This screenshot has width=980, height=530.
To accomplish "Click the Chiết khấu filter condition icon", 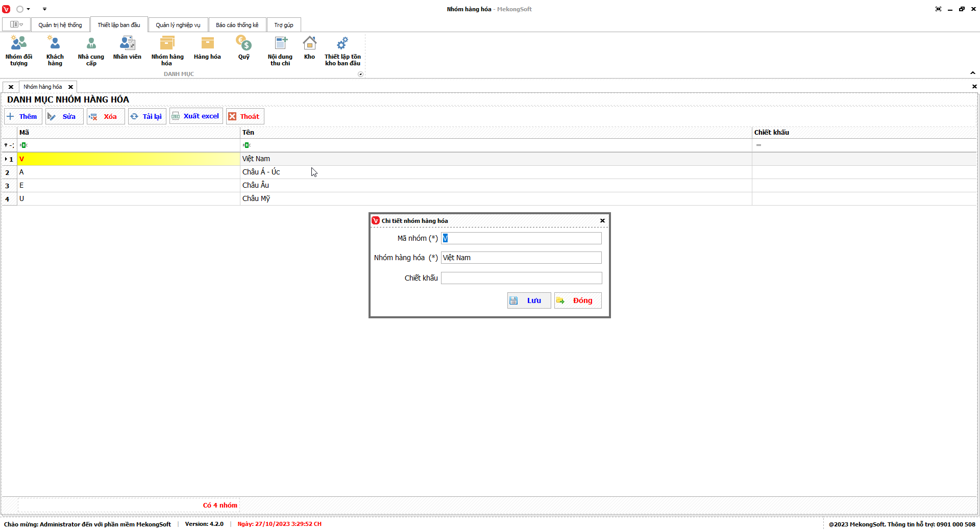I will 758,145.
